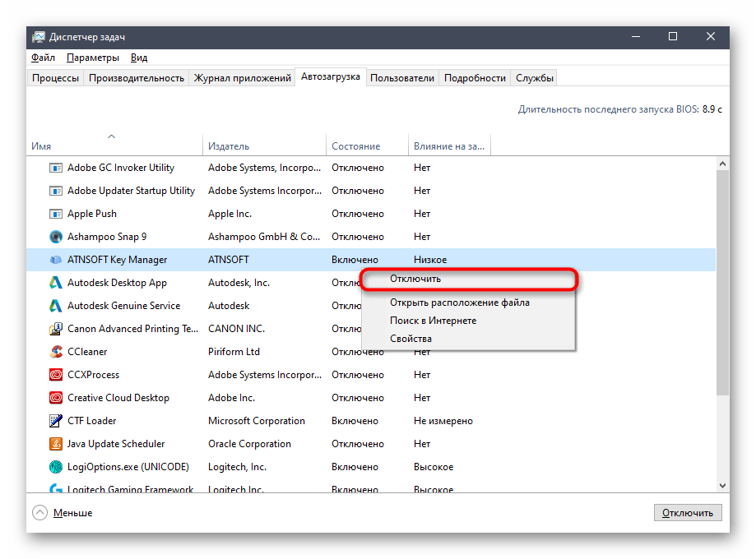Click the Task Manager title bar icon
756x559 pixels.
(x=38, y=37)
